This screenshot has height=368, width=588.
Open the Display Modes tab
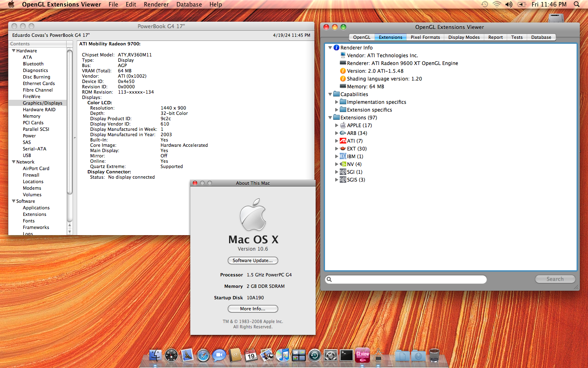(464, 37)
